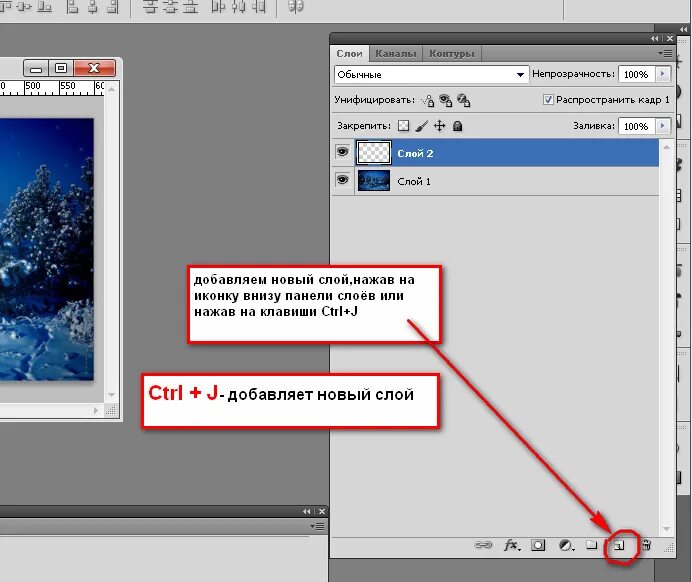The image size is (692, 582).
Task: Switch to the Слои tab
Action: pos(350,54)
